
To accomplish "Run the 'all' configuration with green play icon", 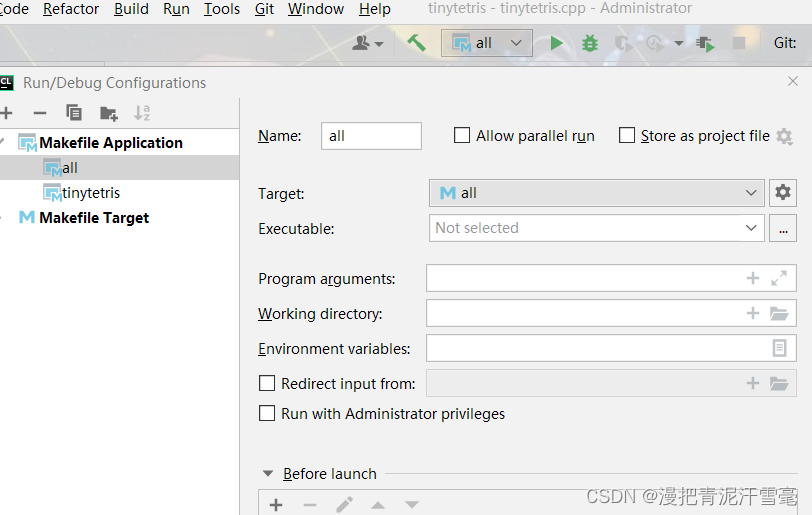I will [x=556, y=43].
